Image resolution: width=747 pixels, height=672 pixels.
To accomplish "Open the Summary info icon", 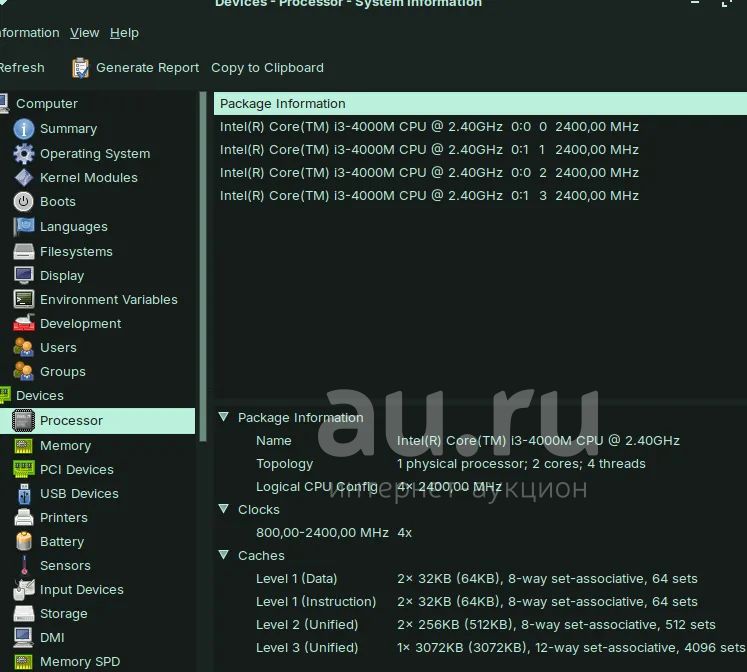I will click(23, 129).
